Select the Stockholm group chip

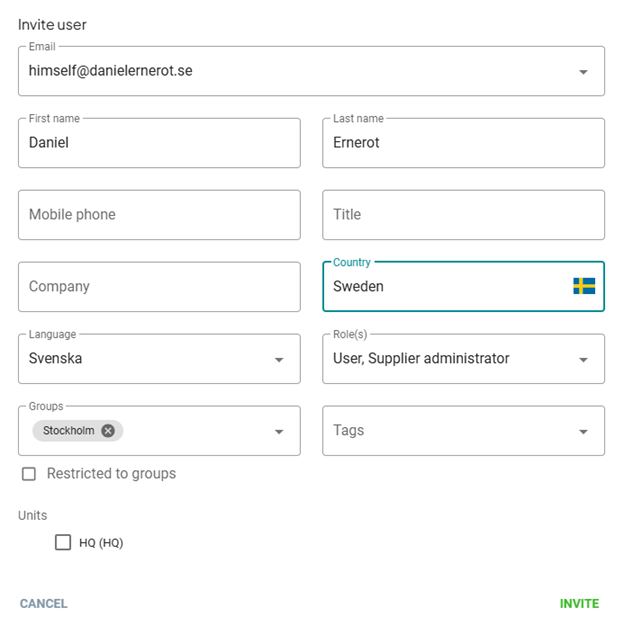(x=69, y=431)
